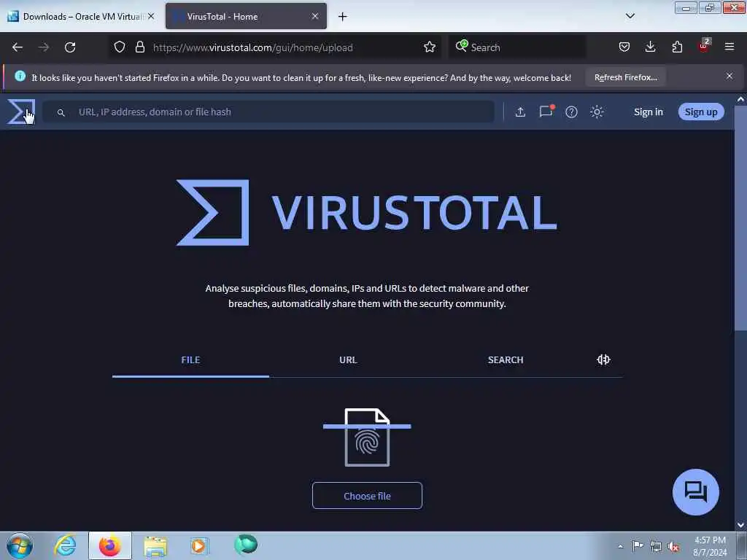The image size is (747, 560).
Task: Close the VirusTotal - Home tab
Action: [x=315, y=16]
